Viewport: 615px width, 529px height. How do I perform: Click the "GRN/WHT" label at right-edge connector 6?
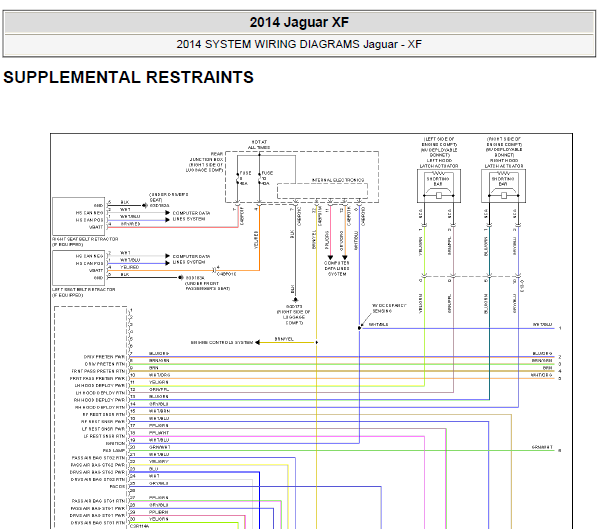tap(542, 447)
